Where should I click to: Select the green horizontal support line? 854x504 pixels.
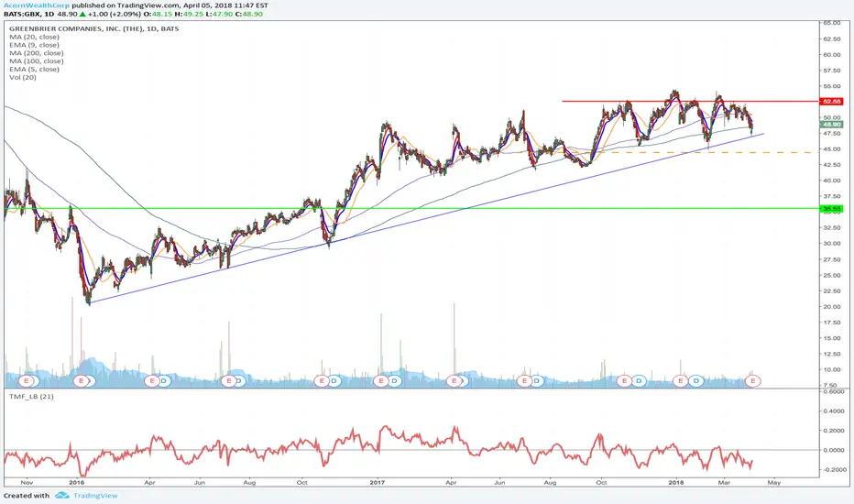(411, 208)
